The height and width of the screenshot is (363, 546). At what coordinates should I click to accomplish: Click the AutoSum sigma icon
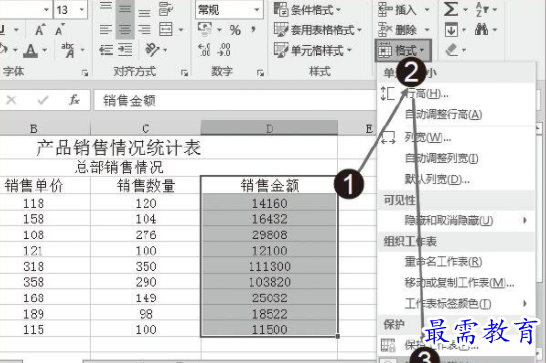click(x=451, y=9)
